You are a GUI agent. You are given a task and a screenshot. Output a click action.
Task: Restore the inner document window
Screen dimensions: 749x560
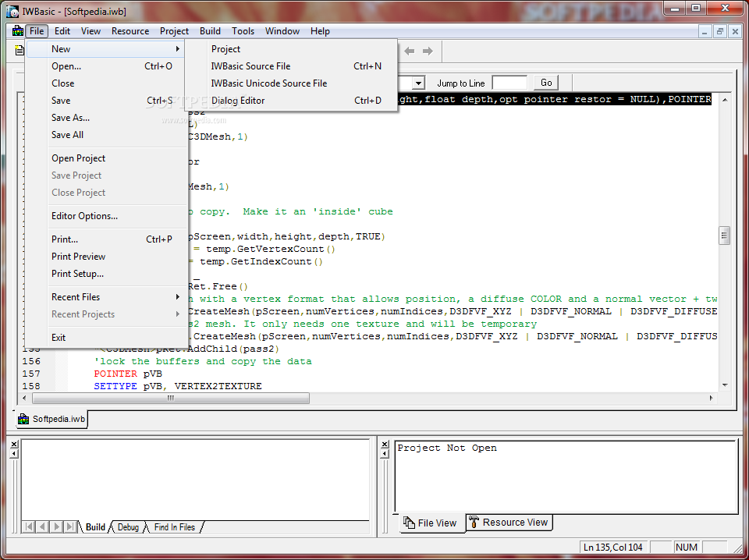coord(720,31)
